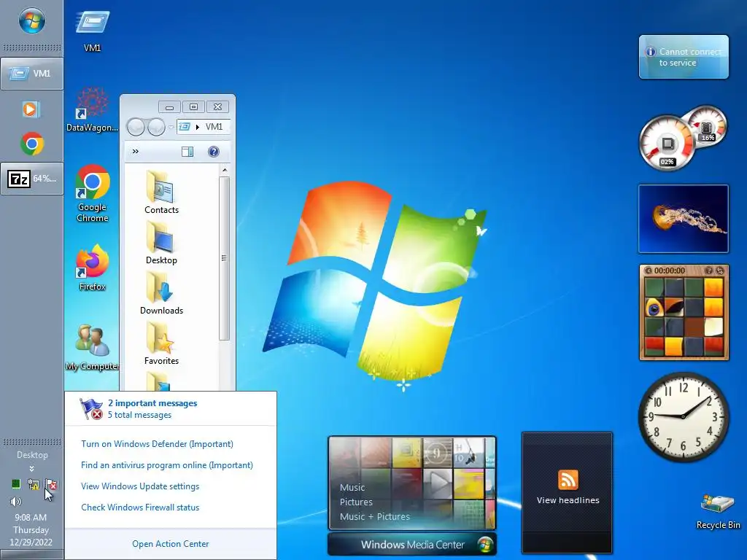Click the Explorer back button
747x560 pixels.
(136, 127)
